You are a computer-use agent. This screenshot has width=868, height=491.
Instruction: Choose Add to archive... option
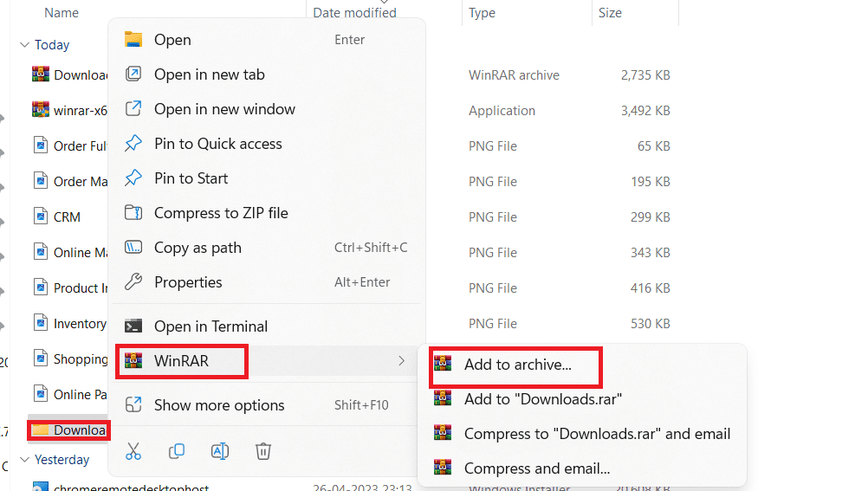[517, 365]
